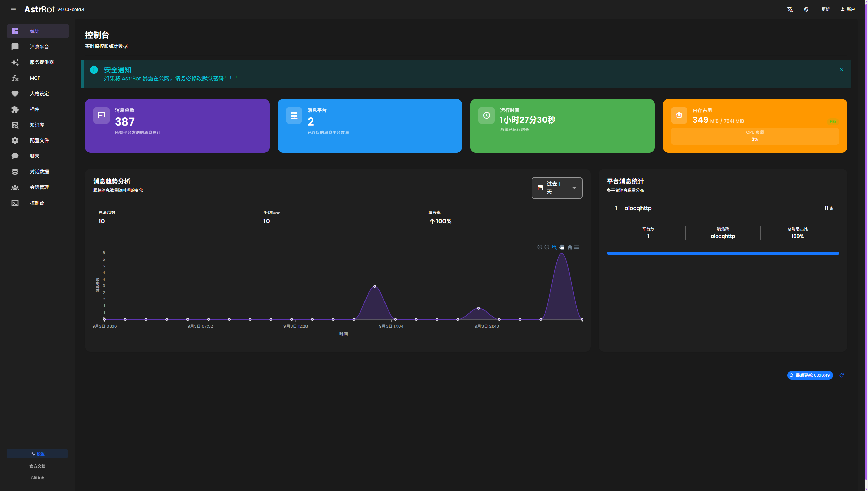The width and height of the screenshot is (868, 491).
Task: Click the 更新 update button
Action: pos(825,10)
